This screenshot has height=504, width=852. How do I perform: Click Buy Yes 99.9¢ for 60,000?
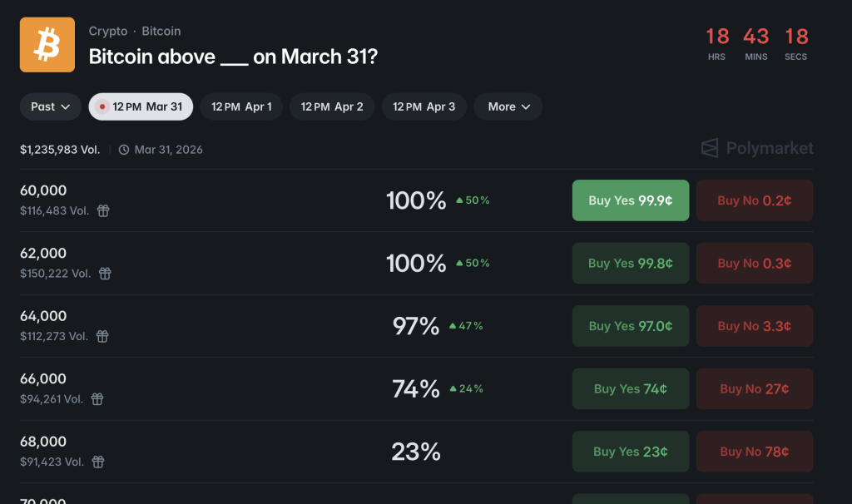(630, 200)
